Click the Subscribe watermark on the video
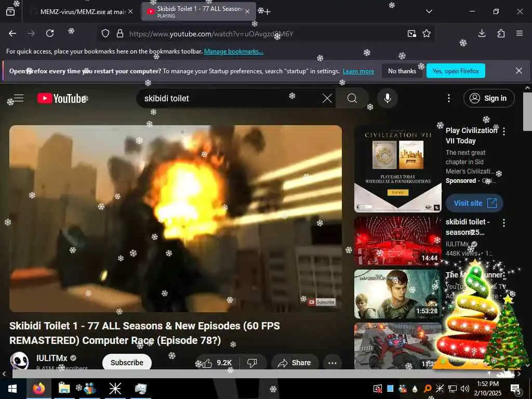This screenshot has height=399, width=532. (322, 302)
